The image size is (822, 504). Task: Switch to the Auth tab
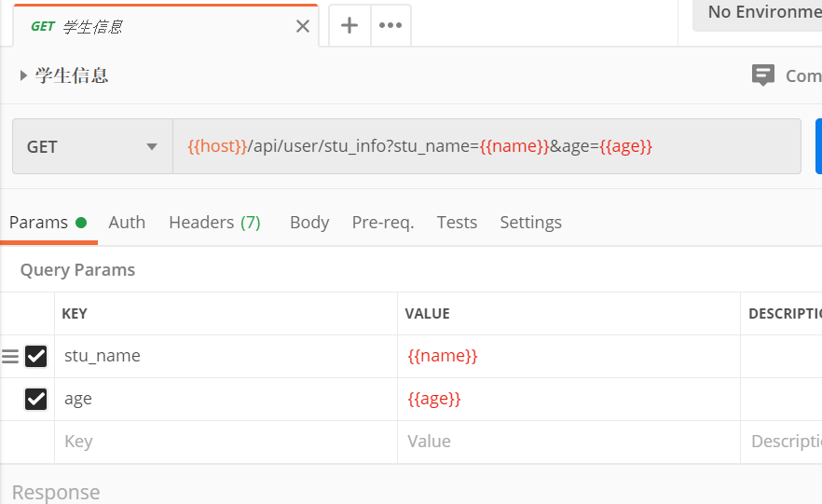point(127,222)
